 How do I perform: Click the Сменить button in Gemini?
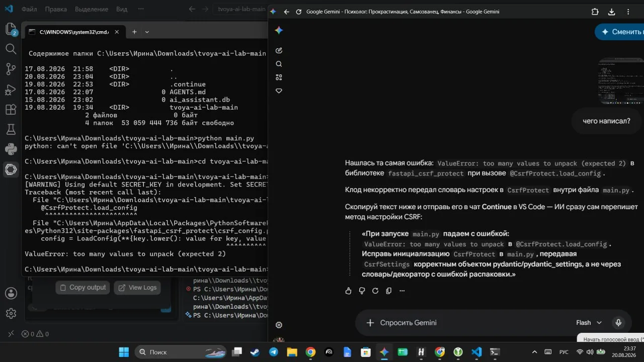(619, 32)
